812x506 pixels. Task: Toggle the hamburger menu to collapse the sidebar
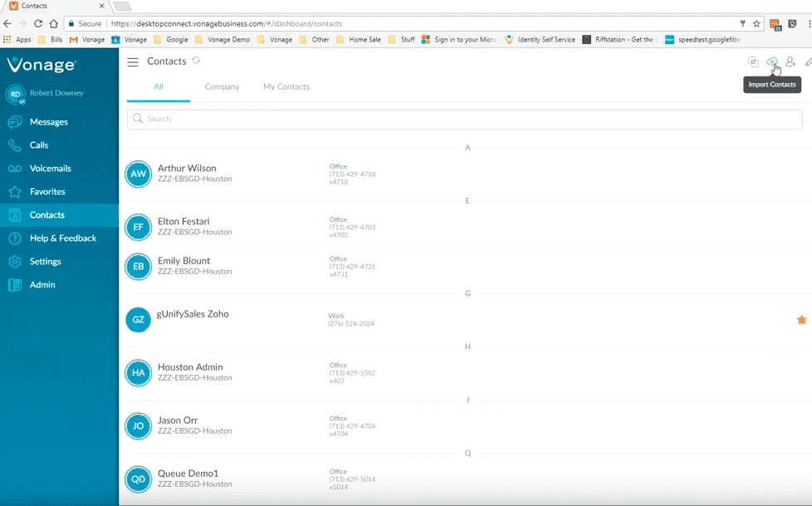[x=133, y=61]
